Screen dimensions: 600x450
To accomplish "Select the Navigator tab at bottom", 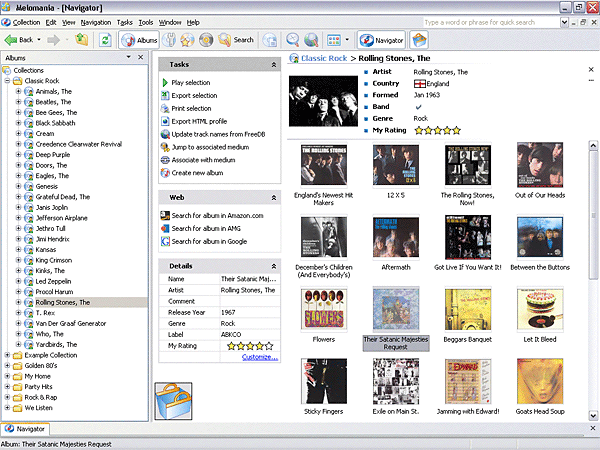I will (x=26, y=429).
